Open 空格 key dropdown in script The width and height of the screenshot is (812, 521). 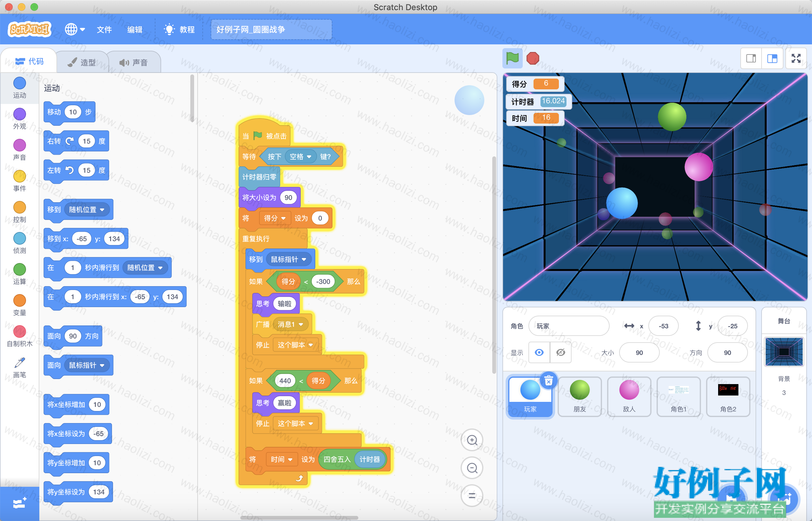tap(300, 157)
